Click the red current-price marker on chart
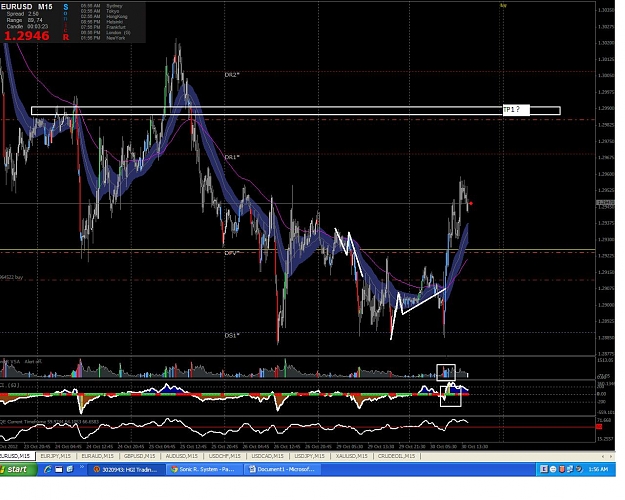 pyautogui.click(x=471, y=203)
